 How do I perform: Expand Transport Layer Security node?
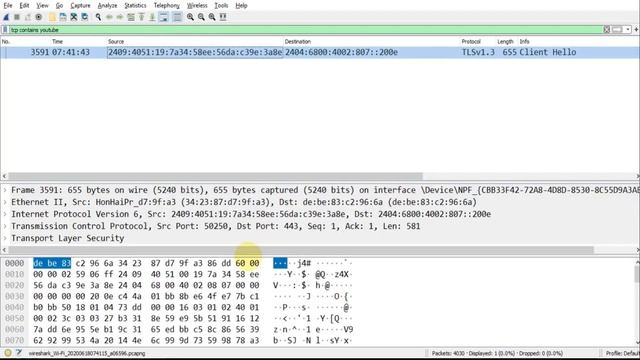tap(5, 238)
